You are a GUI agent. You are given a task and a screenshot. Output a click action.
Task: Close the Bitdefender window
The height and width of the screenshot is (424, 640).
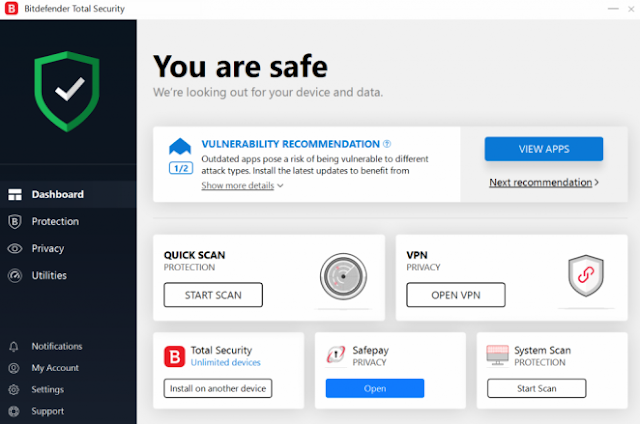[x=631, y=9]
